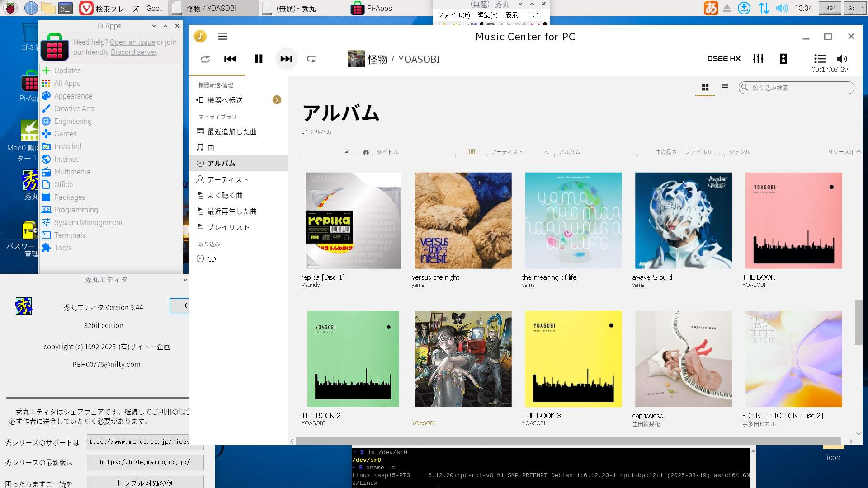This screenshot has width=868, height=488.
Task: Open the hamburger menu in Music Center
Action: coord(223,36)
